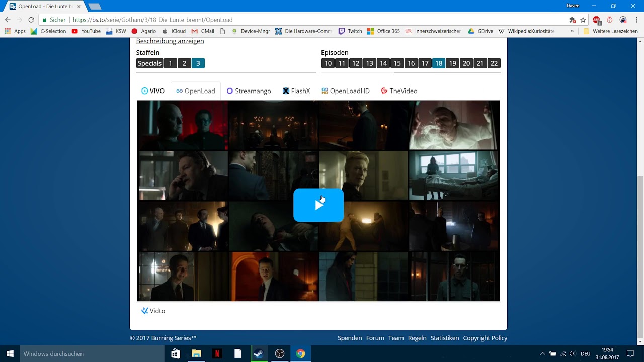
Task: Open the GDrive bookmark
Action: click(x=480, y=31)
